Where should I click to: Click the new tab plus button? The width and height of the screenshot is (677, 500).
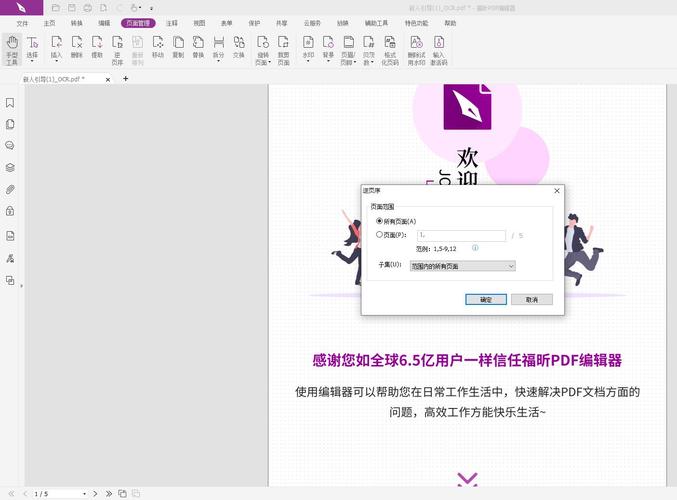[126, 78]
